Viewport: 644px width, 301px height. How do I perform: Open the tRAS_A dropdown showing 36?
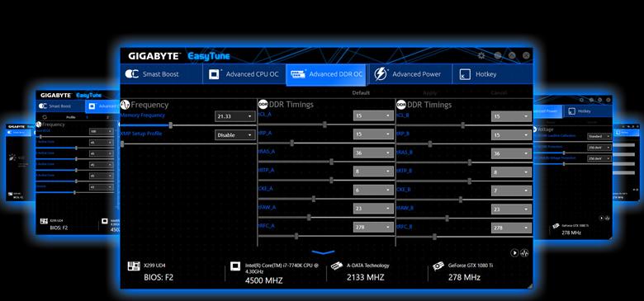(x=373, y=153)
